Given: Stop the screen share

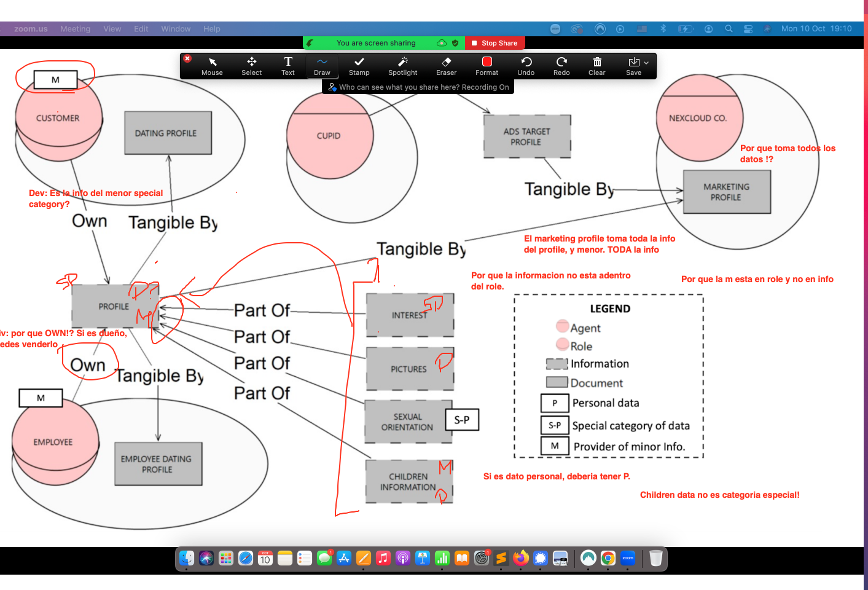Looking at the screenshot, I should (x=495, y=43).
